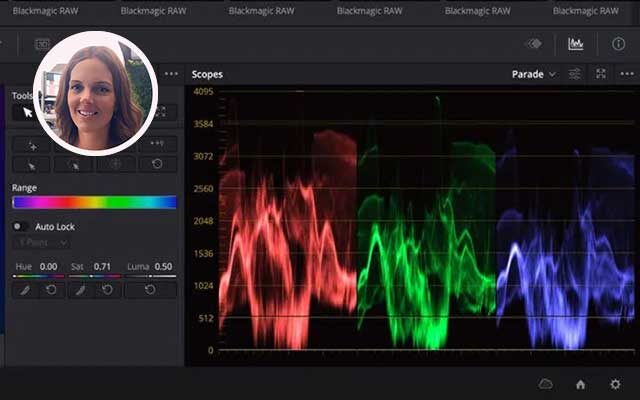Click the hue Range spectrum bar
This screenshot has width=640, height=400.
click(94, 202)
